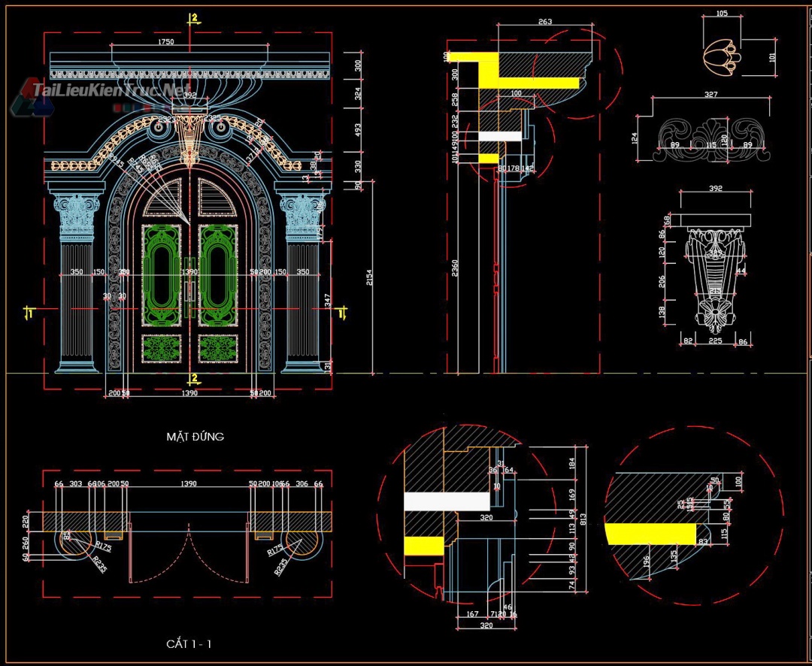Click the orange flower bud ornament detail
The image size is (812, 666).
[722, 57]
